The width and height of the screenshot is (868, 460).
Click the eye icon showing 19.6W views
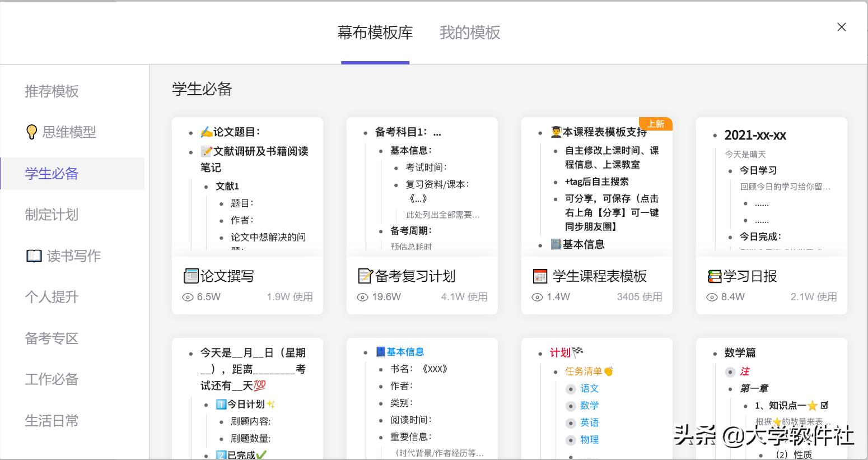coord(362,298)
